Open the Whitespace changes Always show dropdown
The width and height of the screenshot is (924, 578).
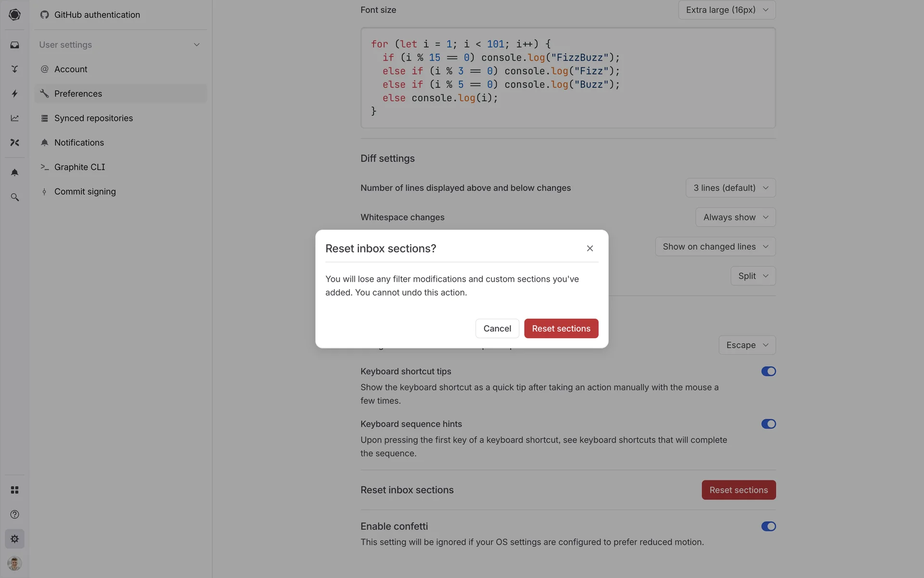pyautogui.click(x=735, y=217)
